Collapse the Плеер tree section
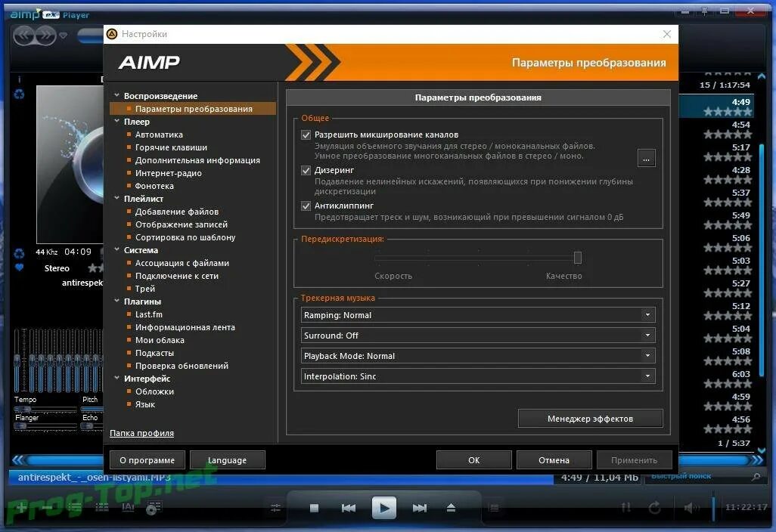The height and width of the screenshot is (532, 776). [x=116, y=121]
